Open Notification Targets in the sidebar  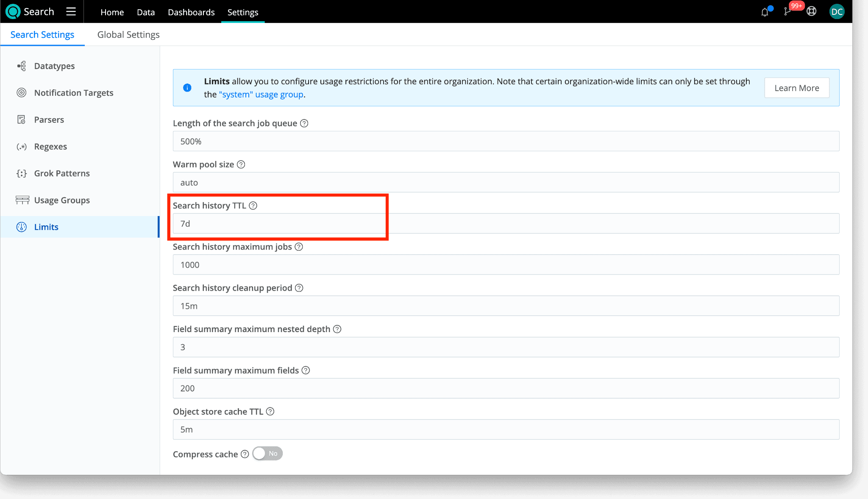click(x=74, y=93)
